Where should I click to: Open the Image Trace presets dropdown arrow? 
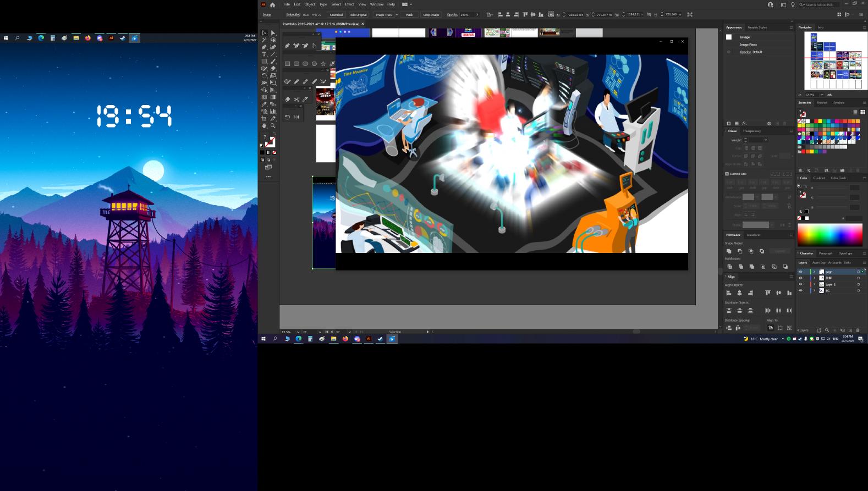pos(397,15)
